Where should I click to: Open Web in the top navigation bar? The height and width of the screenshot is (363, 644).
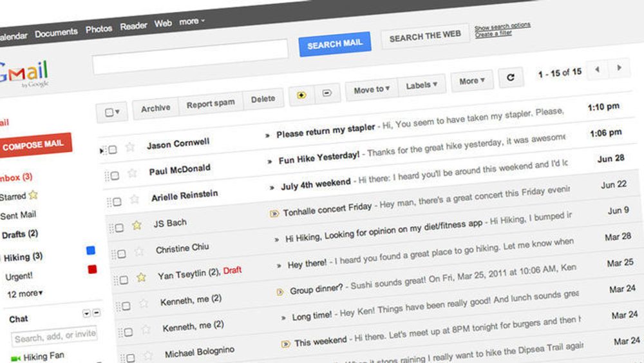[163, 23]
